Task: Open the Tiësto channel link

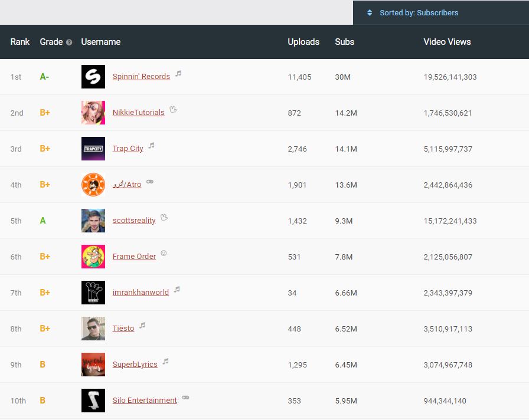Action: (123, 329)
